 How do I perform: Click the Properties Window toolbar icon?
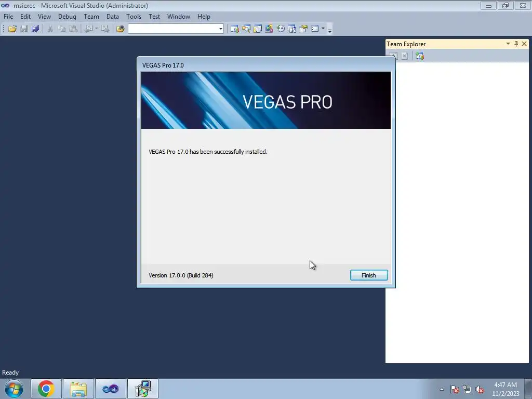pyautogui.click(x=258, y=29)
